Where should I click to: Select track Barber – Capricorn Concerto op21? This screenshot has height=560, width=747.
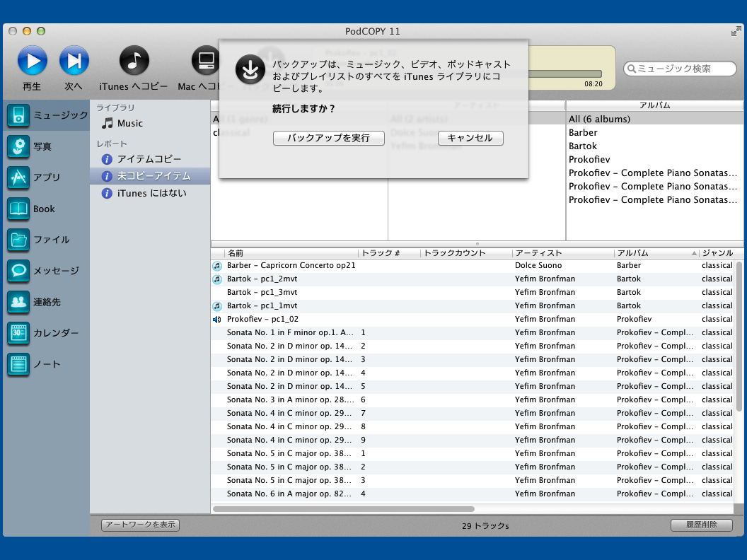coord(473,265)
